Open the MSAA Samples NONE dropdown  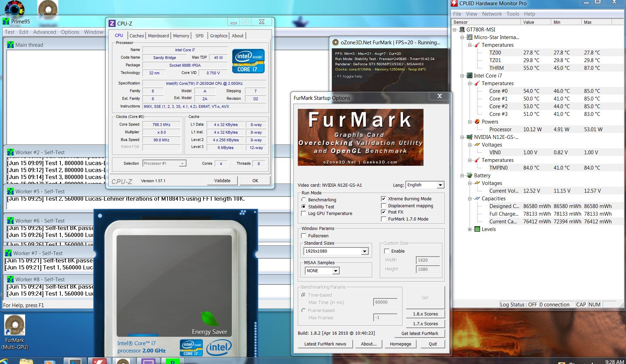point(322,271)
